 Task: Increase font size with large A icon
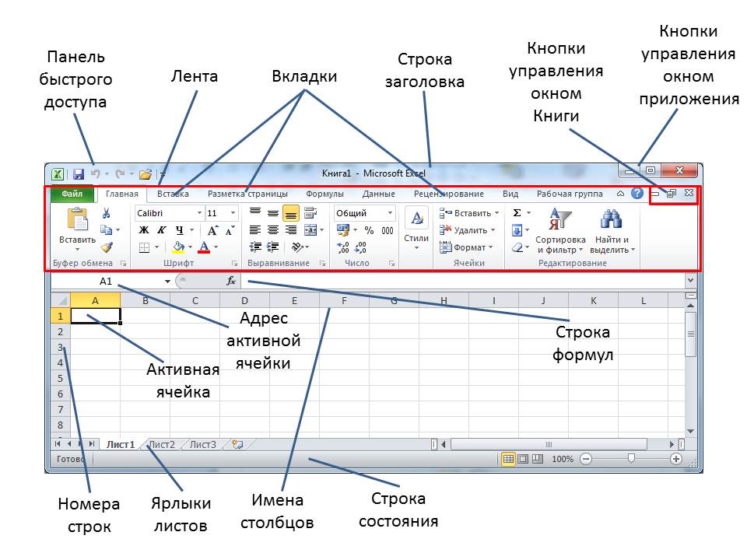click(212, 231)
